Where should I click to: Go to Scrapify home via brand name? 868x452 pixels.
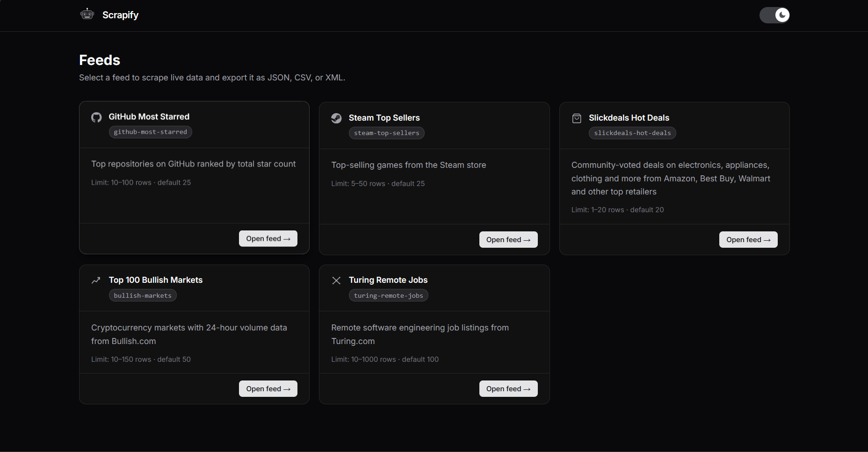coord(120,15)
